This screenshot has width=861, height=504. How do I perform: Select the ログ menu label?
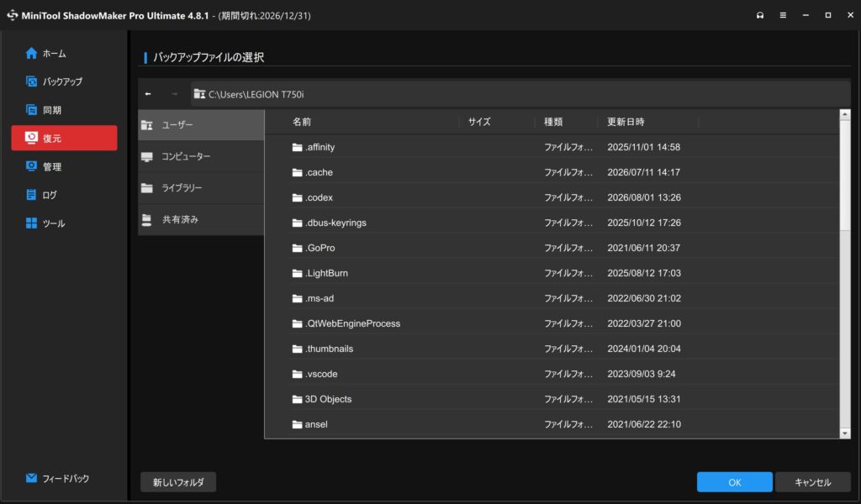50,195
